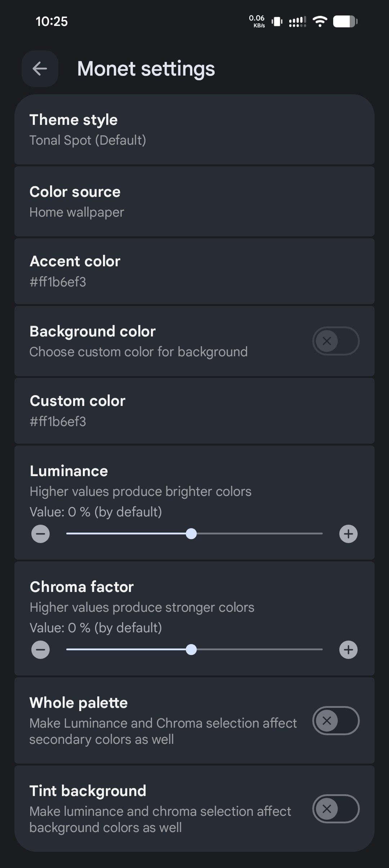The height and width of the screenshot is (868, 389).
Task: Decrease Luminance with the minus button
Action: (40, 534)
